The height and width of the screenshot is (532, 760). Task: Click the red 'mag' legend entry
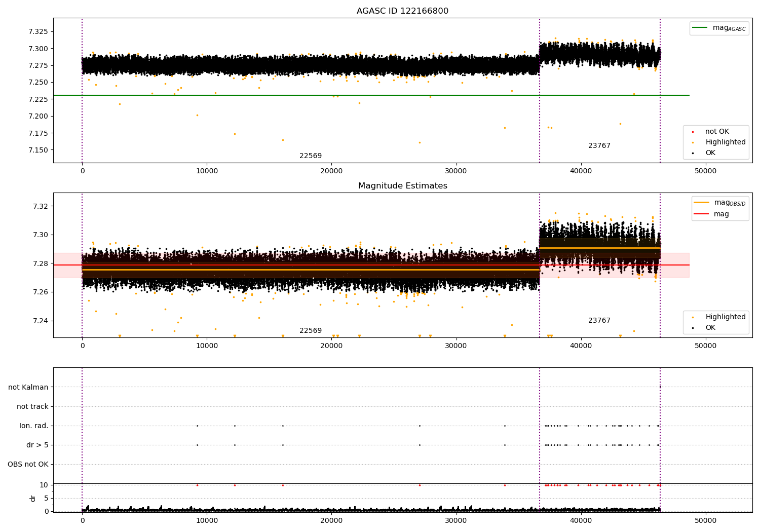pyautogui.click(x=712, y=214)
